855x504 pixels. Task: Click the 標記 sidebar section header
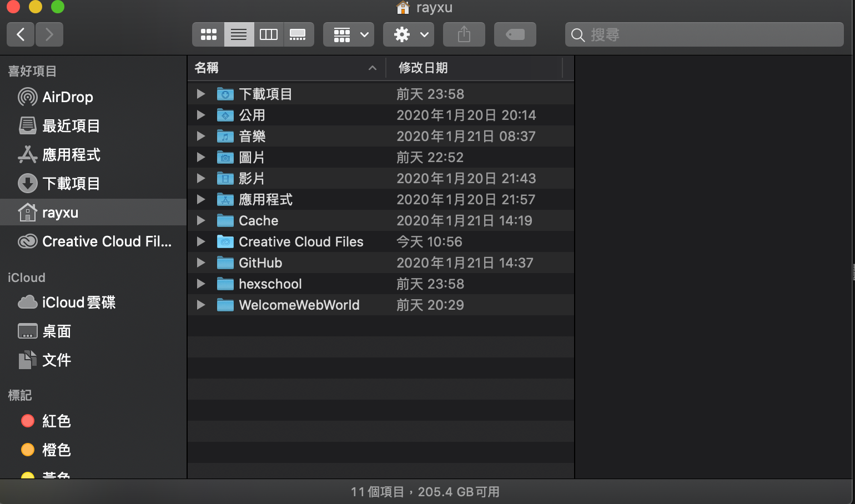coord(20,395)
